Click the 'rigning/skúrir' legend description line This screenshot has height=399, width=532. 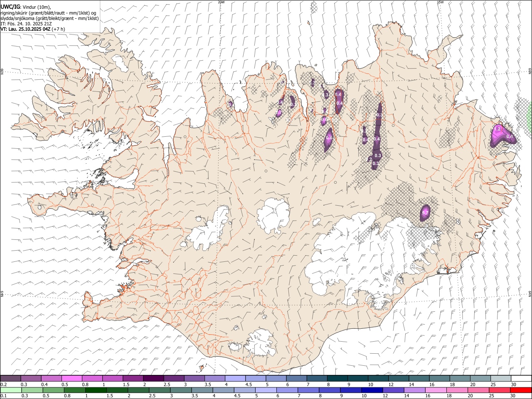[49, 13]
